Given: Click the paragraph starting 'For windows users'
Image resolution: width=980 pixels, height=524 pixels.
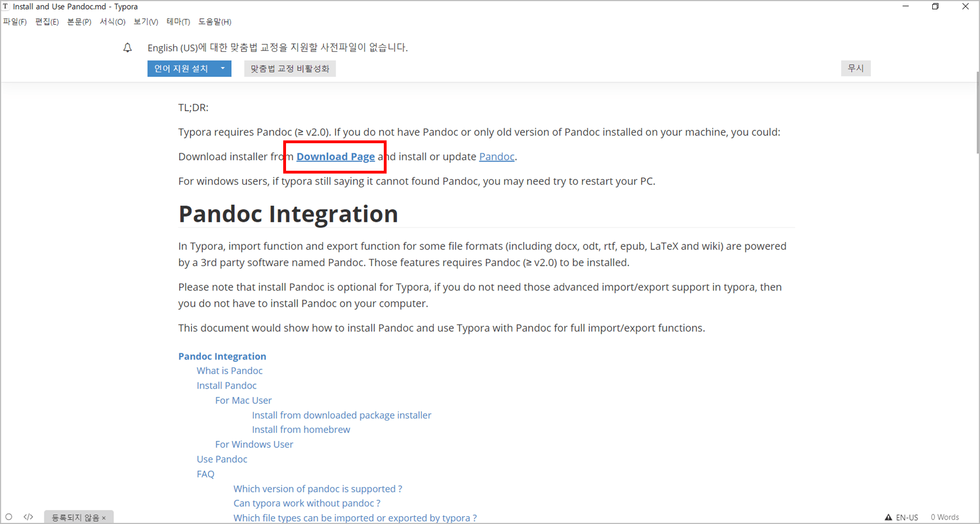Looking at the screenshot, I should click(x=416, y=181).
